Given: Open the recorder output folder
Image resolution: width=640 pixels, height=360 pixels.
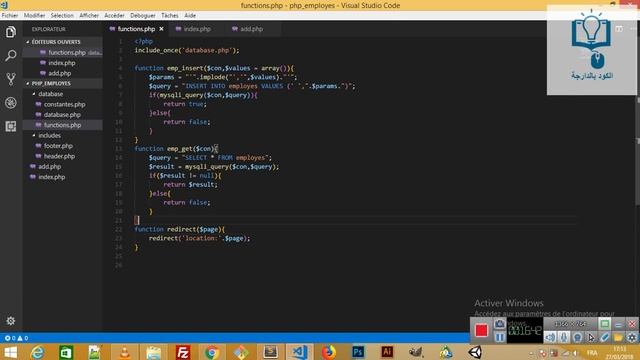Looking at the screenshot, I should (618, 337).
